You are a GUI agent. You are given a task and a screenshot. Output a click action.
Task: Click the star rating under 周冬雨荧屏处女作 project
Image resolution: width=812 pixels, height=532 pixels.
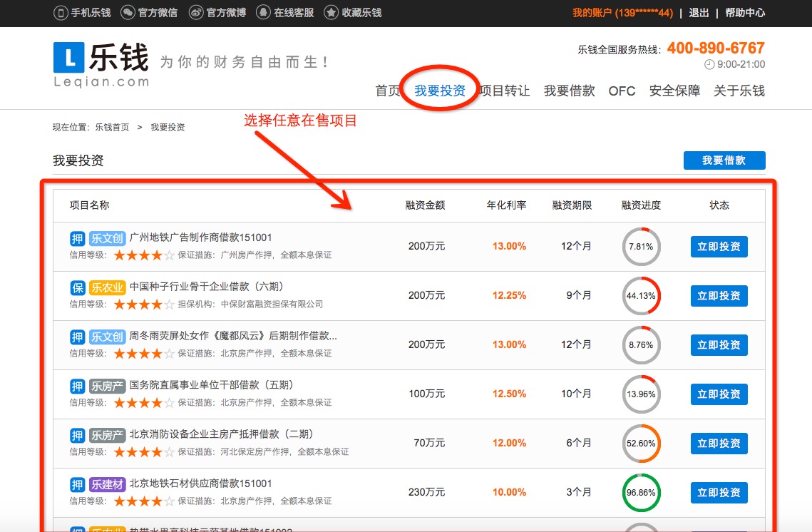pos(144,353)
